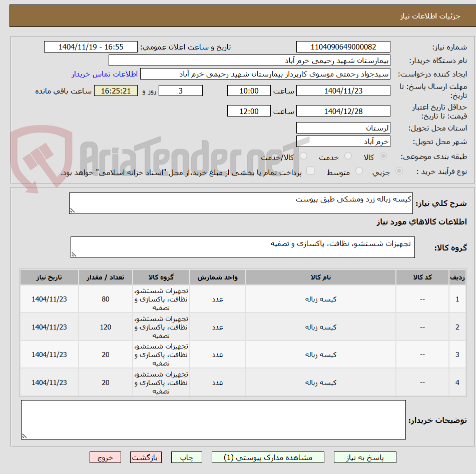Screen dimensions: 476x474
Task: Select the کالا/خدمت radio button
Action: 303,156
